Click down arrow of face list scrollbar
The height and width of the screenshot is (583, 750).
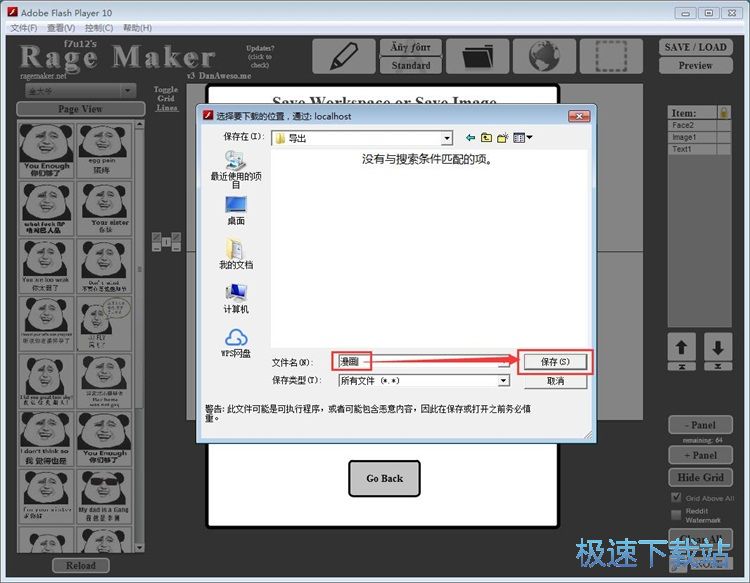(x=139, y=547)
